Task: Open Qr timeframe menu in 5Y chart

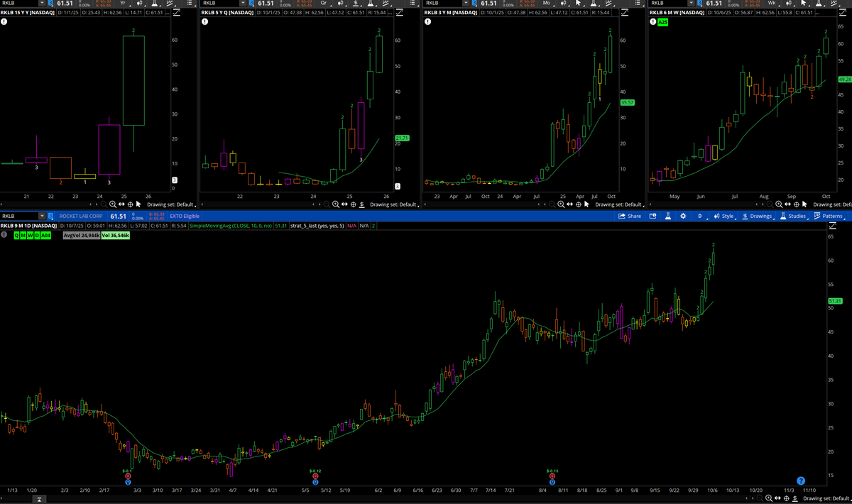Action: [324, 3]
